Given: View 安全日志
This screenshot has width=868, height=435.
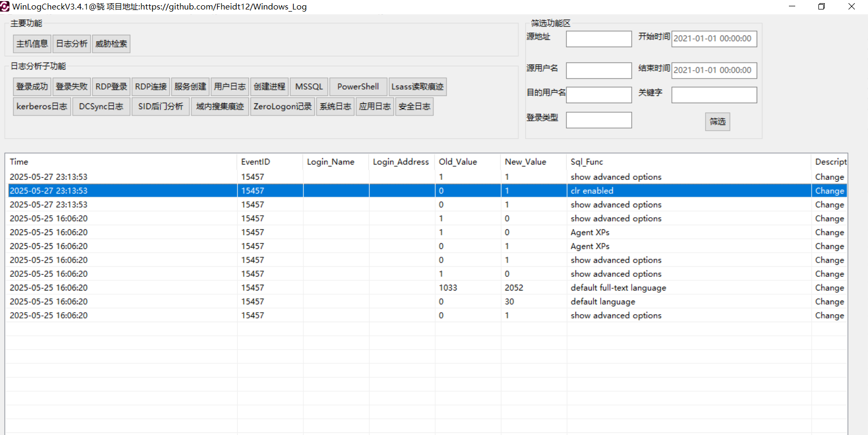Looking at the screenshot, I should pyautogui.click(x=414, y=107).
